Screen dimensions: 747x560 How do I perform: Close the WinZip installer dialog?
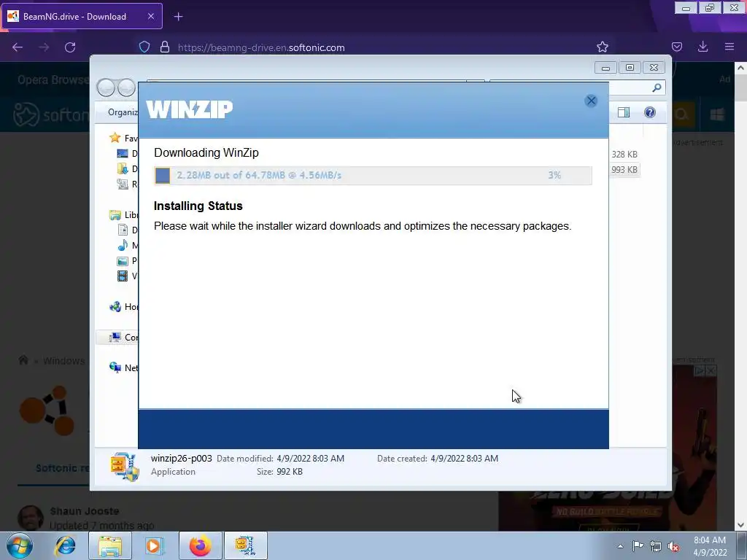(591, 101)
